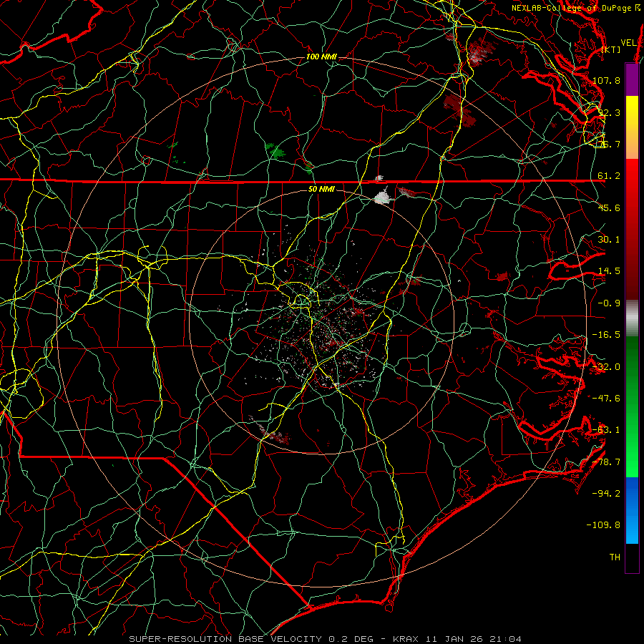Select the -32.0 velocity scale value
The image size is (644, 644).
coord(606,367)
